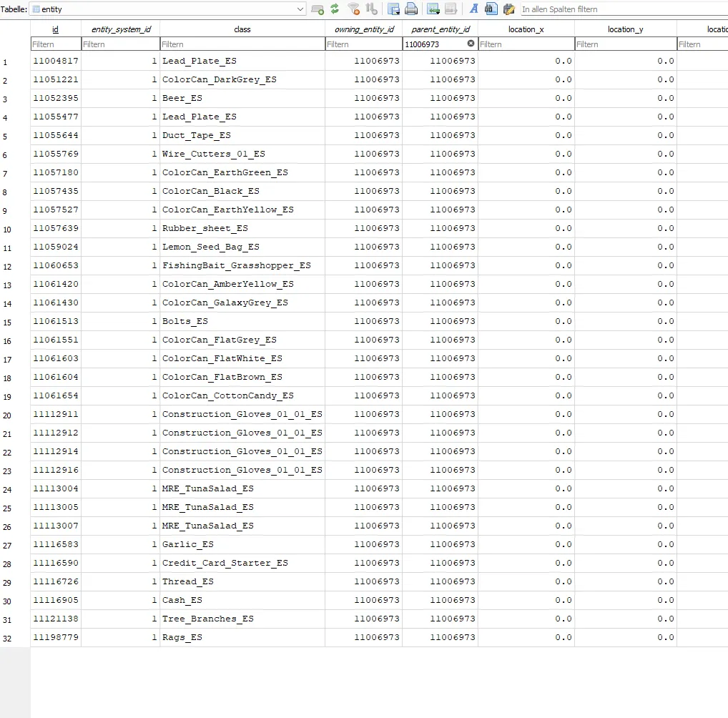Image resolution: width=728 pixels, height=718 pixels.
Task: Click the owning_entity_id column header
Action: 363,29
